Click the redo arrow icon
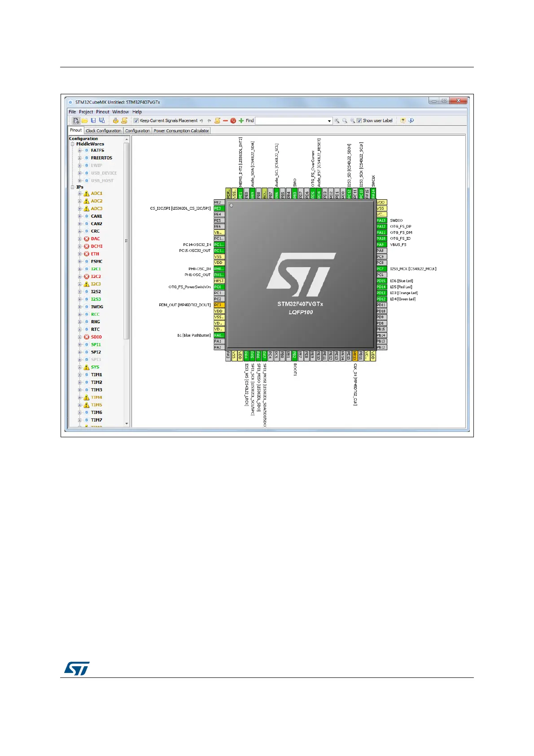Screen dimensions: 534x756 [209, 121]
